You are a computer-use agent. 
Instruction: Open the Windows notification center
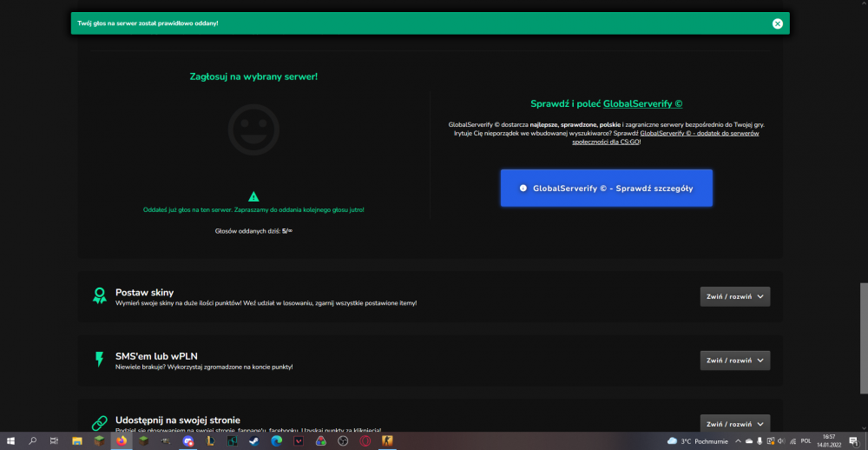pyautogui.click(x=853, y=441)
